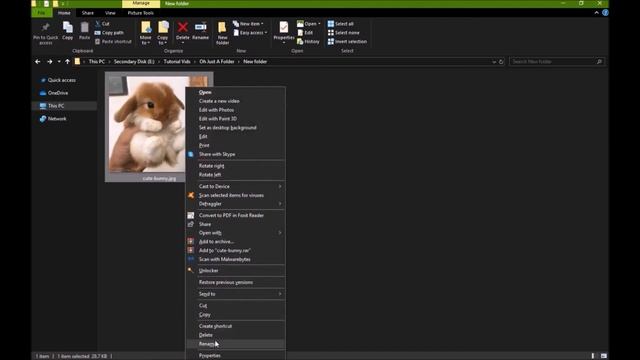640x360 pixels.
Task: Click History in the ribbon Open group
Action: pos(308,42)
